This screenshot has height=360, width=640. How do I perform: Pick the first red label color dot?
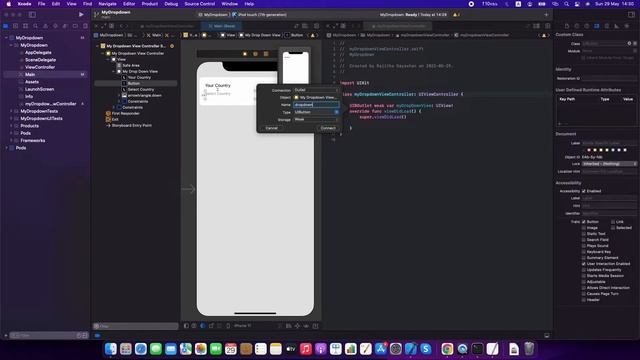[x=589, y=150]
